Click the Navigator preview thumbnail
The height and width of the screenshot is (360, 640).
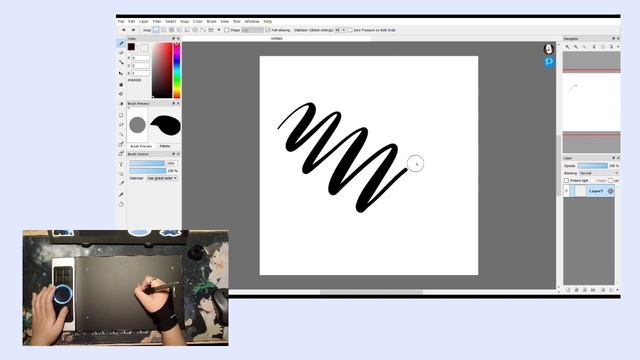pyautogui.click(x=591, y=102)
